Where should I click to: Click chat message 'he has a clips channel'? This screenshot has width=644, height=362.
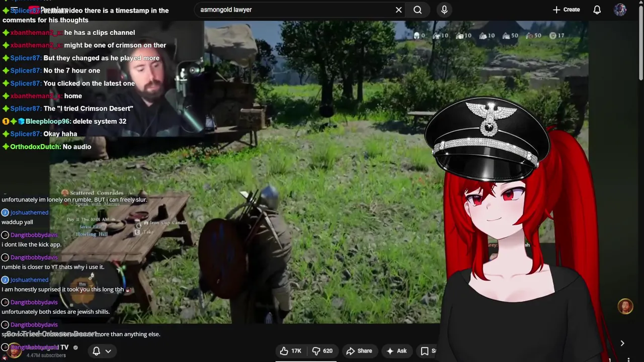pos(100,33)
